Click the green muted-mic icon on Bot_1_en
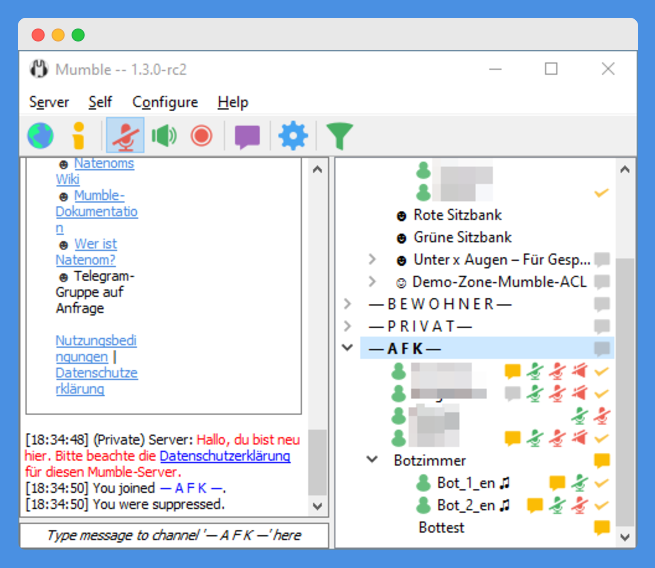655x568 pixels. pos(580,483)
